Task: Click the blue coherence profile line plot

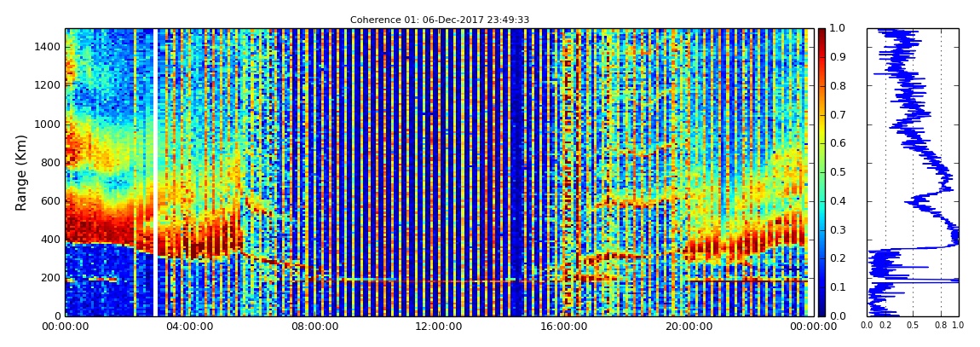Action: [914, 172]
